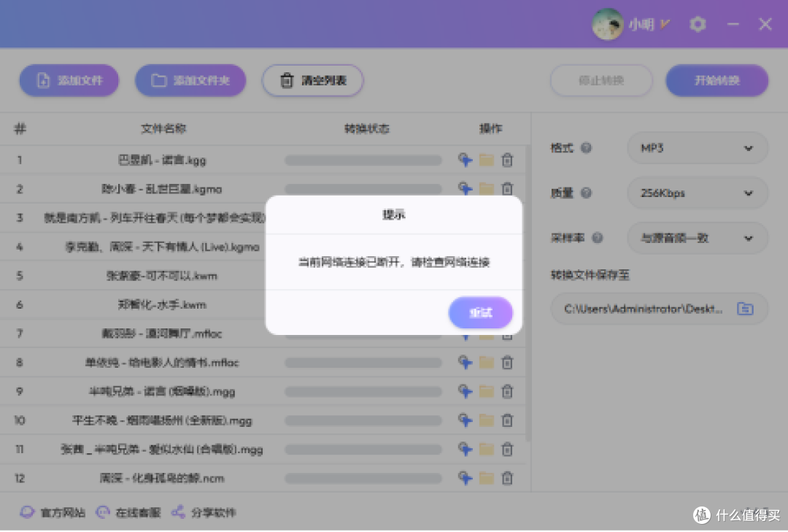Select row 1 file ending in .kgg

(162, 161)
